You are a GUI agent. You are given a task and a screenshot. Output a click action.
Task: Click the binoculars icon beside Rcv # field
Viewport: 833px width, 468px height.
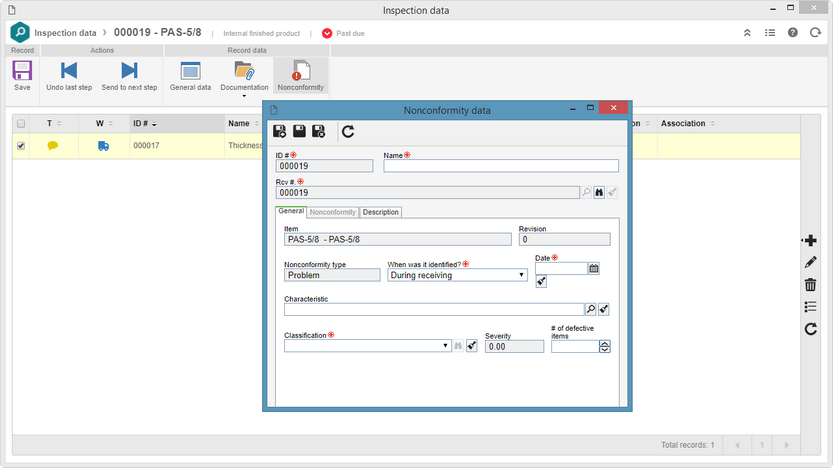tap(599, 192)
